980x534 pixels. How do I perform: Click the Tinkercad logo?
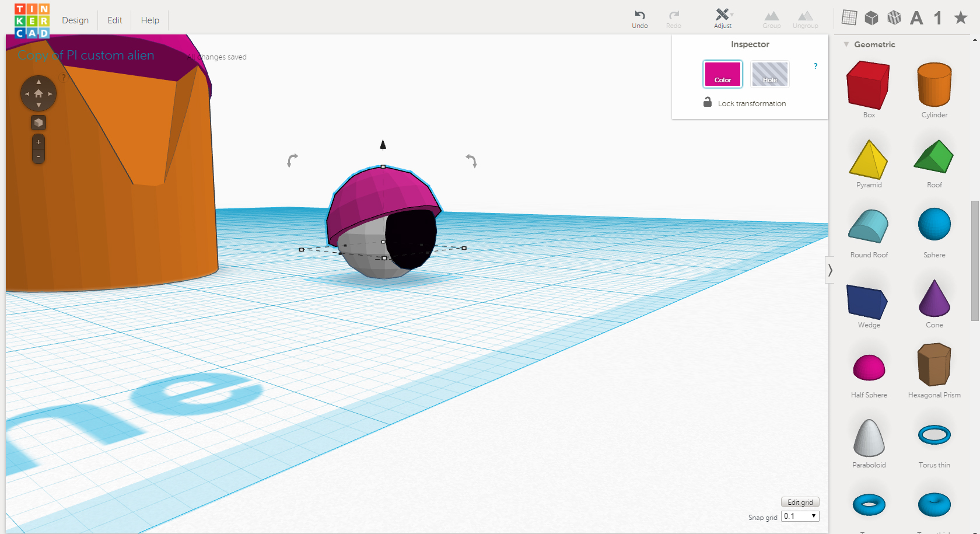(32, 20)
